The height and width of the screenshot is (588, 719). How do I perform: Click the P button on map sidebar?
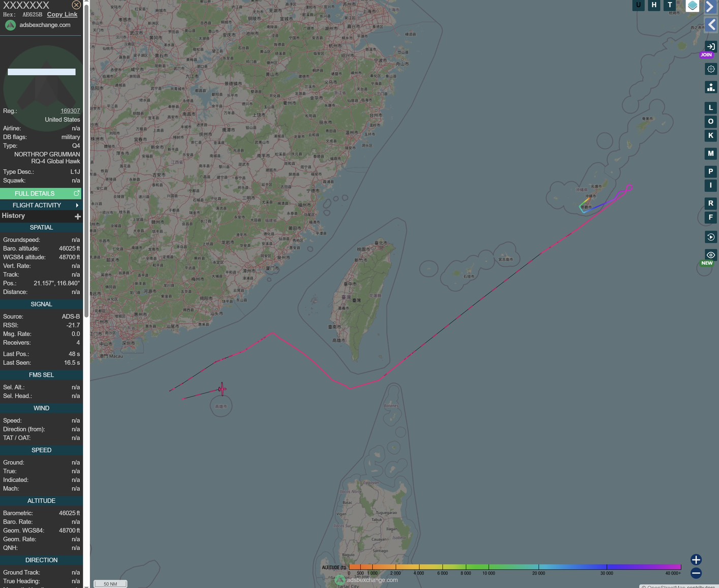[710, 171]
